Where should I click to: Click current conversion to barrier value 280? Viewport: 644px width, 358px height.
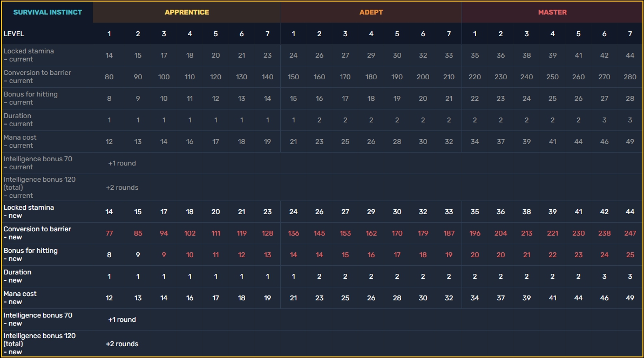point(630,77)
